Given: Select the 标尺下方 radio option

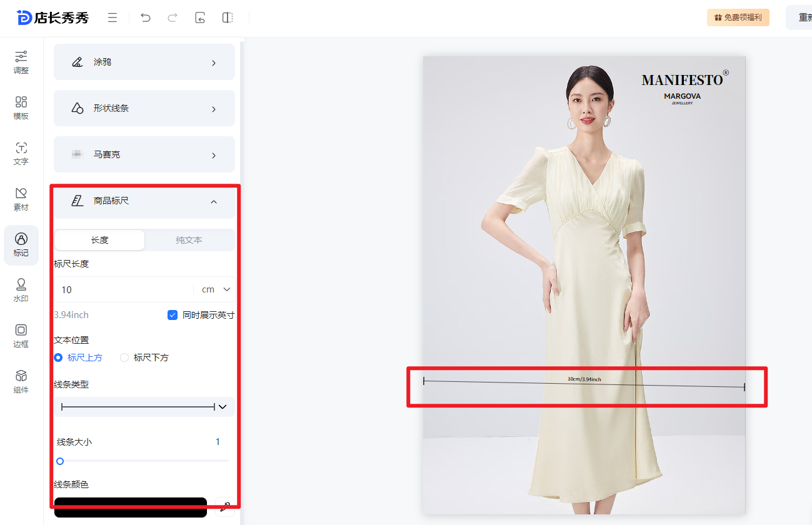Looking at the screenshot, I should (124, 357).
